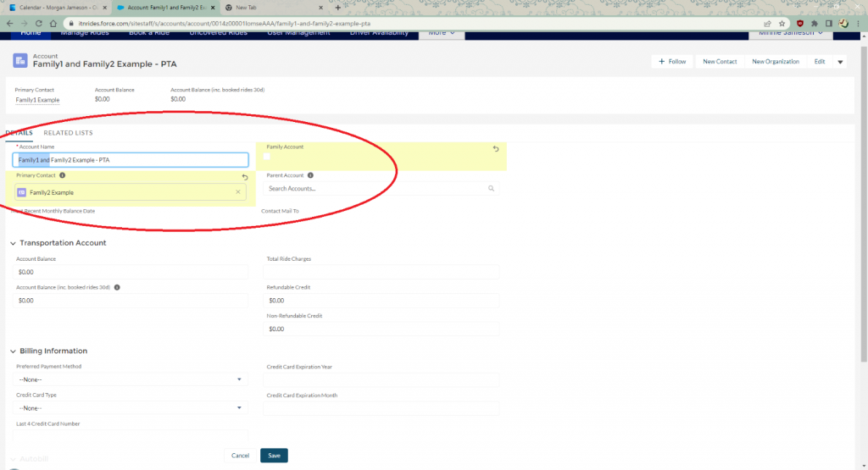Click the account icon beside the title
This screenshot has height=470, width=868.
click(x=20, y=60)
